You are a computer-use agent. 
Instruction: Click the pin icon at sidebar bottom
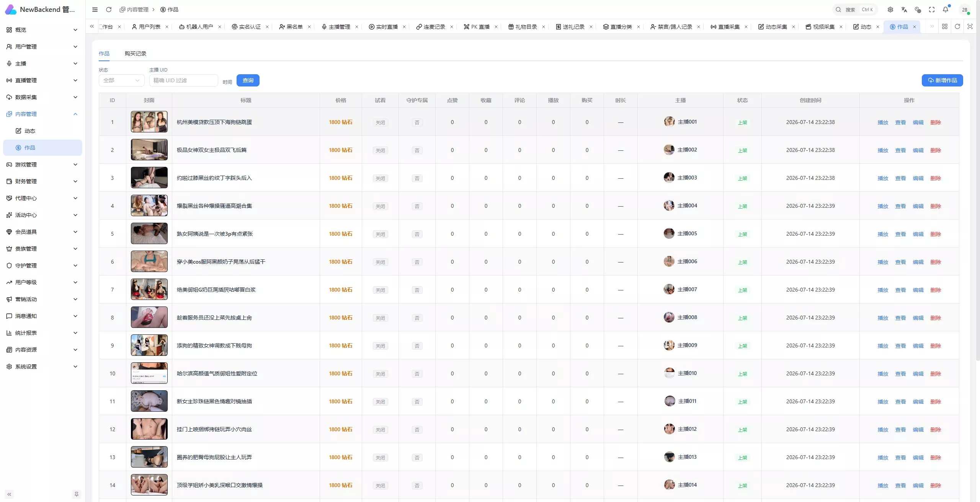point(76,494)
